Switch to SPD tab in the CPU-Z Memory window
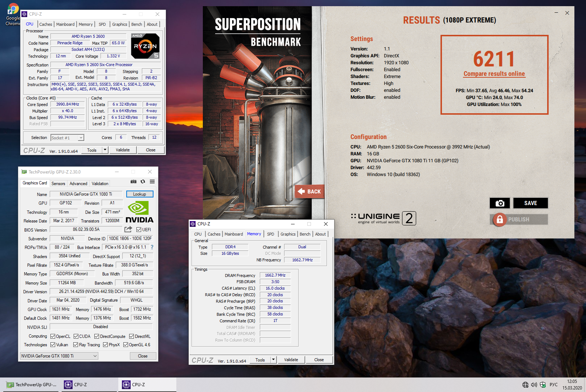586x392 pixels. [x=271, y=234]
